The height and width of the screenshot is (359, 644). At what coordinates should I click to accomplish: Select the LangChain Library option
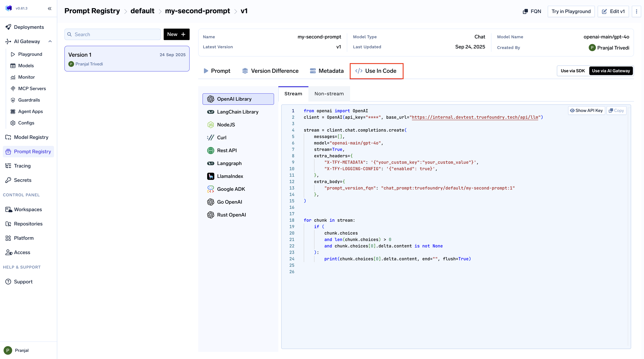[238, 112]
